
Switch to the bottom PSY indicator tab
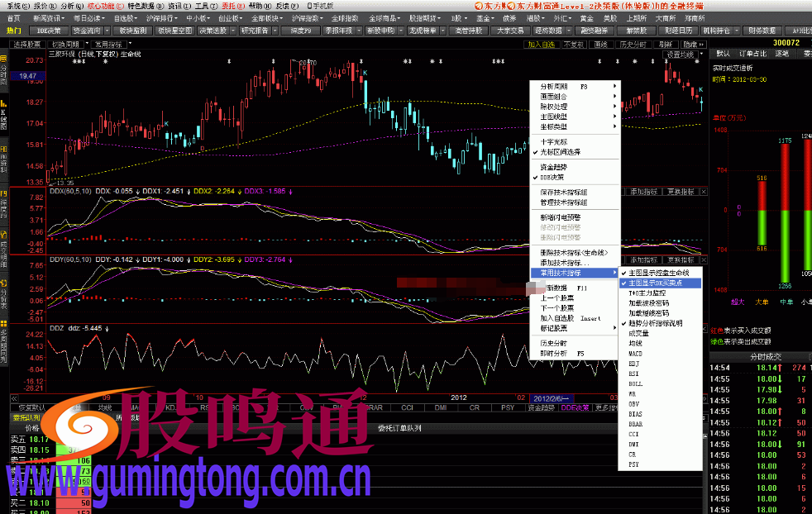(508, 408)
